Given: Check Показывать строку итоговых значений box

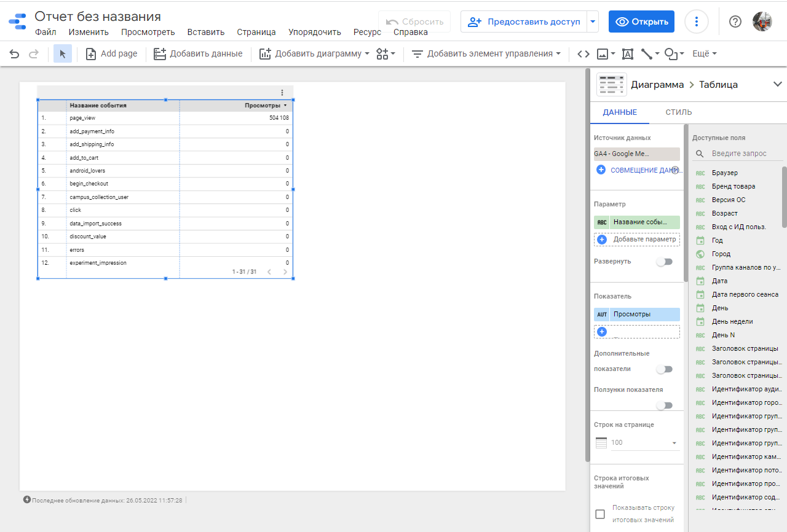Looking at the screenshot, I should (x=600, y=514).
